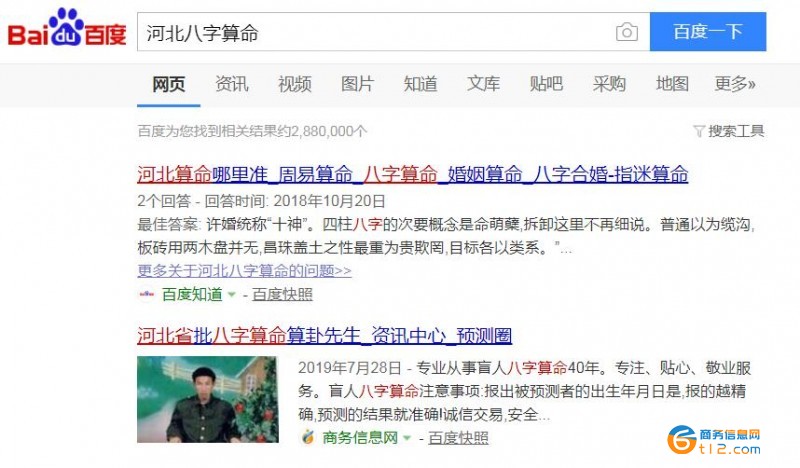This screenshot has width=800, height=468.
Task: Click the 百度一下 search button
Action: point(708,32)
